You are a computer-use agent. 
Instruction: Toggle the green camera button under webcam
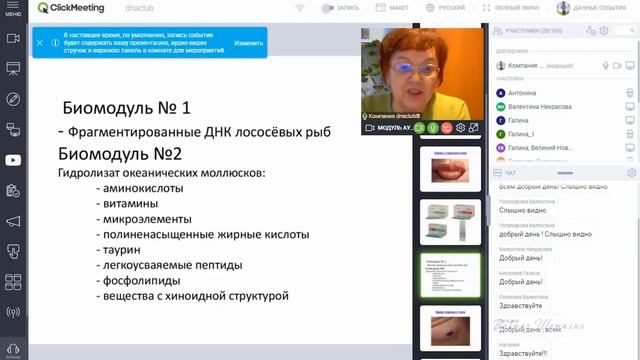(419, 128)
